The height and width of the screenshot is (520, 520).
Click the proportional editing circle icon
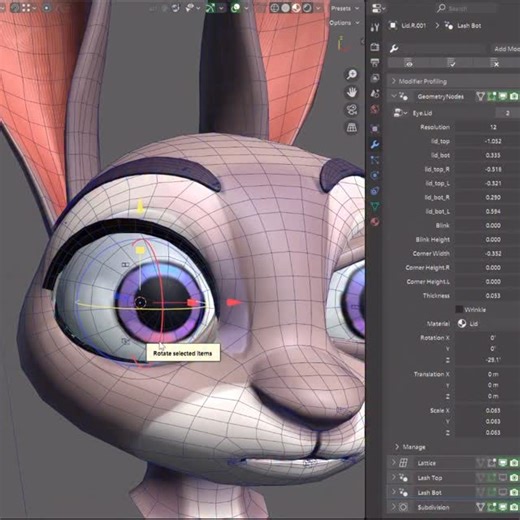tap(47, 8)
